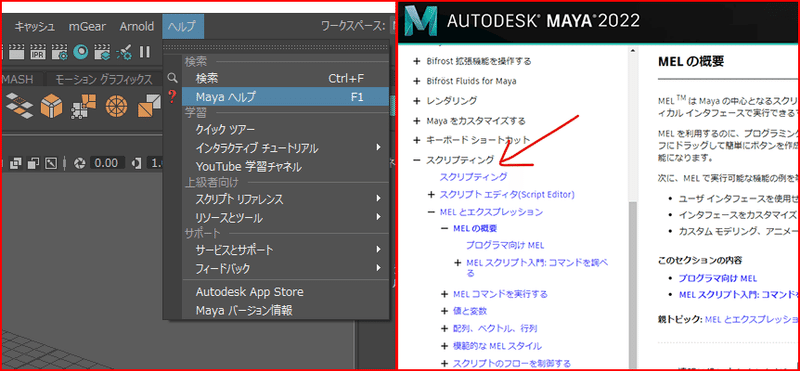Viewport: 800px width, 371px height.
Task: Expand スクリプト エディタ(Script Editor) node
Action: point(431,194)
